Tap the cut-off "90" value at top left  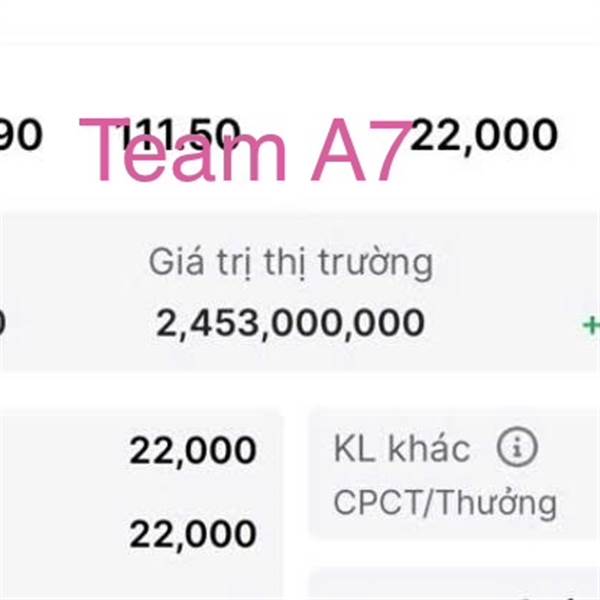(x=20, y=135)
